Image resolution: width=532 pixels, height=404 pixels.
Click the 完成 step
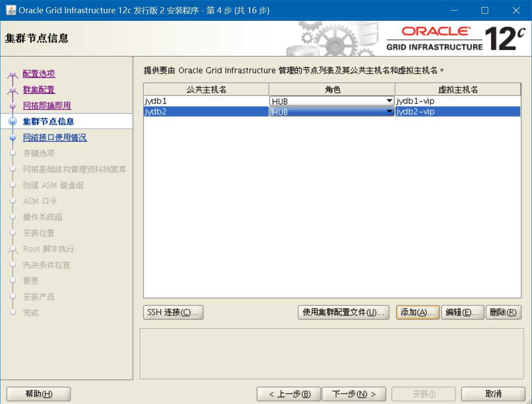[x=31, y=313]
